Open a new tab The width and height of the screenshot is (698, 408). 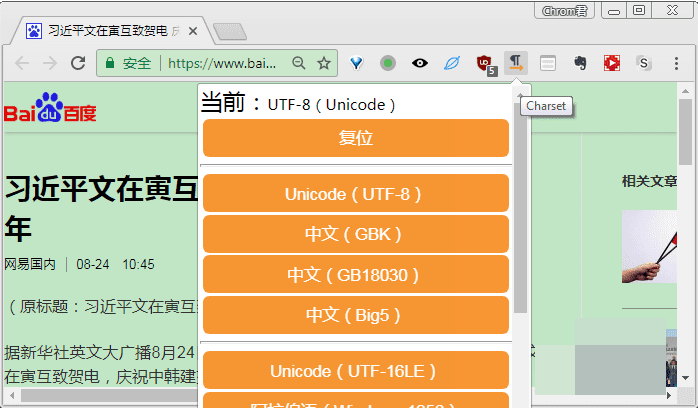(230, 32)
